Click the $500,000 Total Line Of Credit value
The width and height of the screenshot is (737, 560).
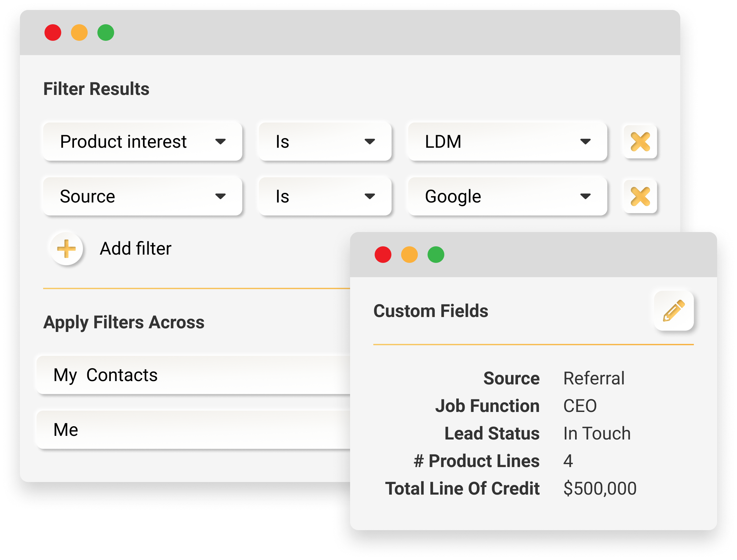[x=600, y=489]
